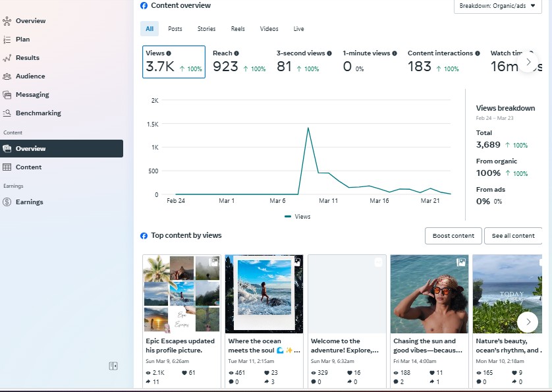
Task: Switch to the Live tab
Action: [x=298, y=29]
